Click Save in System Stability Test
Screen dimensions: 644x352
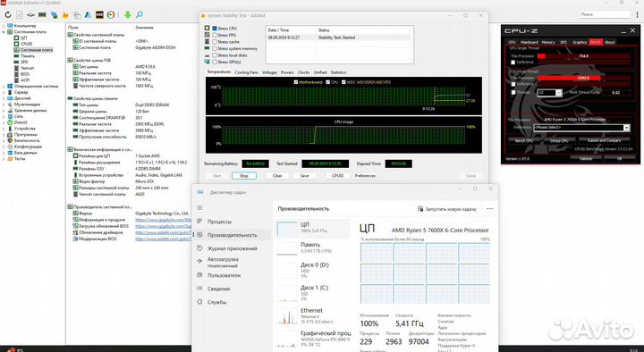[x=304, y=176]
